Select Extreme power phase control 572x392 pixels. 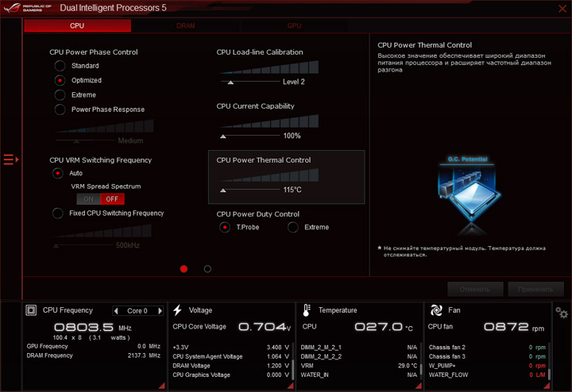(x=60, y=94)
